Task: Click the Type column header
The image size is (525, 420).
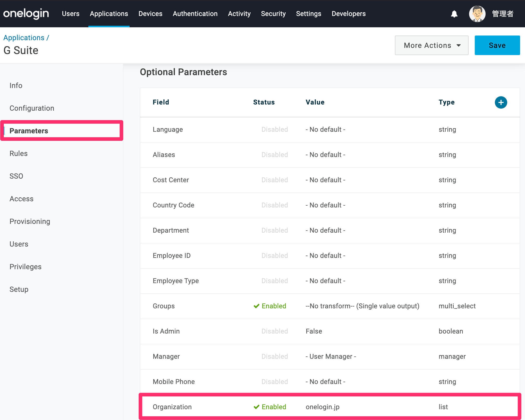Action: [446, 102]
